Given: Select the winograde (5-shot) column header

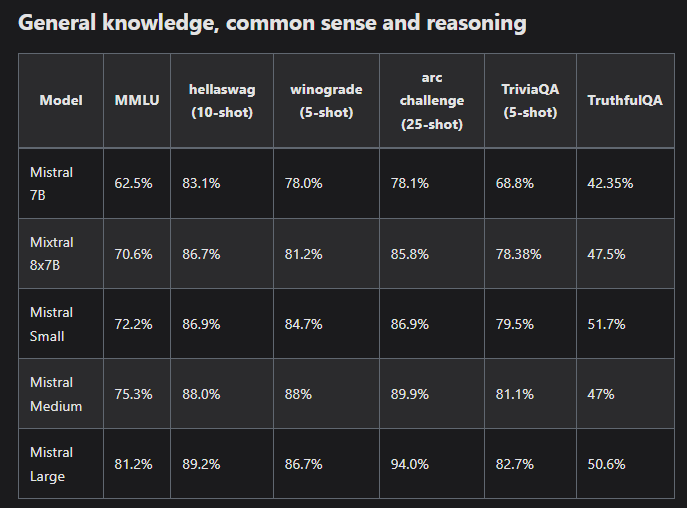Looking at the screenshot, I should (327, 101).
